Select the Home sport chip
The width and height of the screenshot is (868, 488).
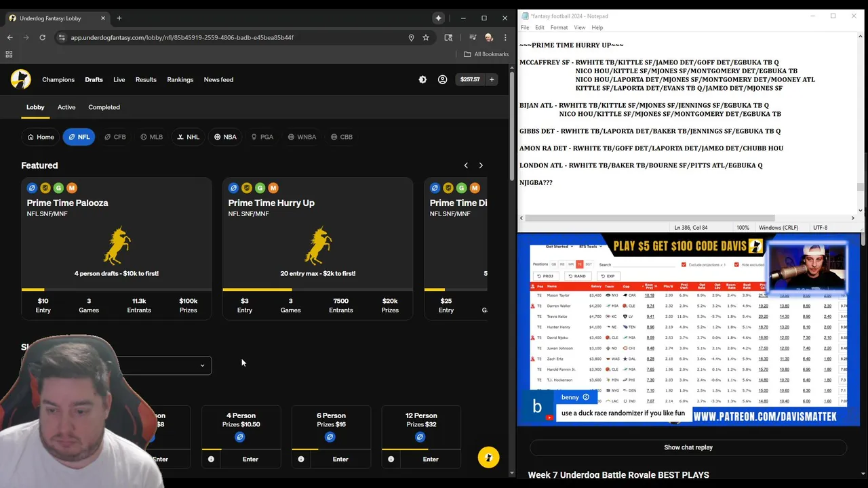[41, 137]
